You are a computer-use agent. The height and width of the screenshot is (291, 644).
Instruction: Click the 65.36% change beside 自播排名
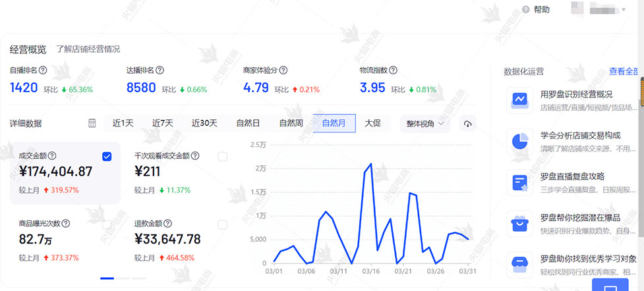tap(80, 90)
